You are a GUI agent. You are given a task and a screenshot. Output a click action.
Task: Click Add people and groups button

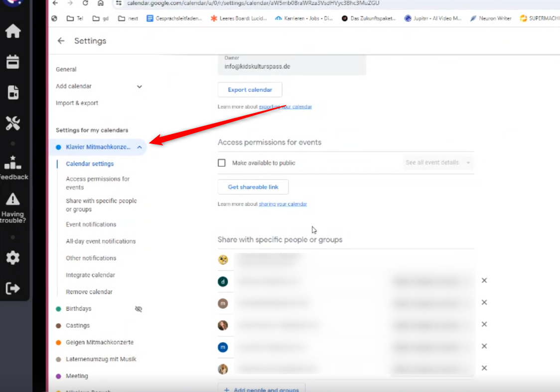click(x=262, y=389)
